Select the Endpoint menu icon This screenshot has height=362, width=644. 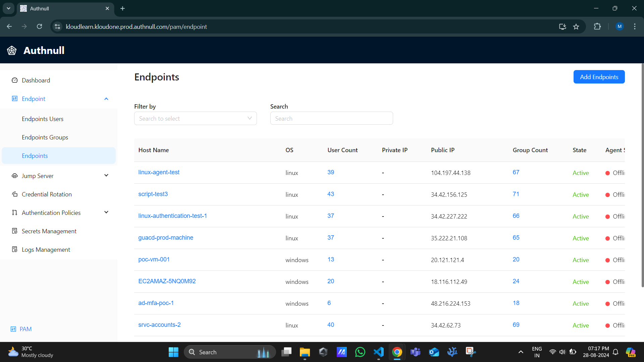[15, 99]
